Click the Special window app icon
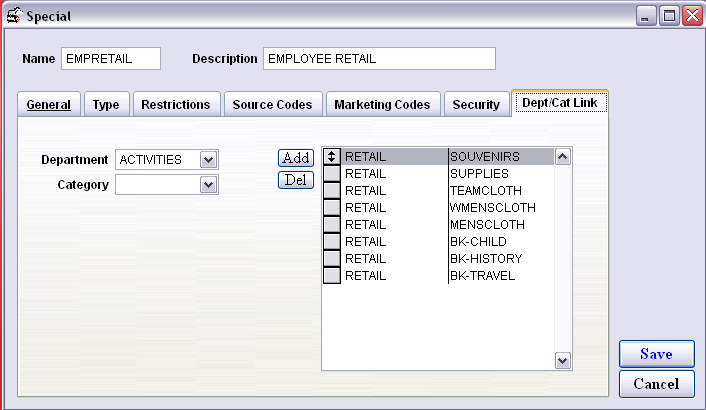The height and width of the screenshot is (410, 706). [14, 15]
